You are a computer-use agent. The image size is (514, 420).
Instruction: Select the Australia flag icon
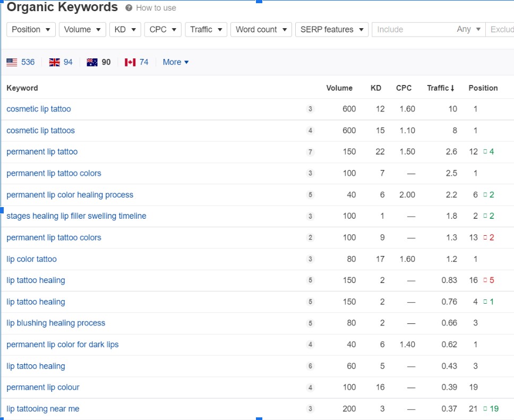[92, 62]
